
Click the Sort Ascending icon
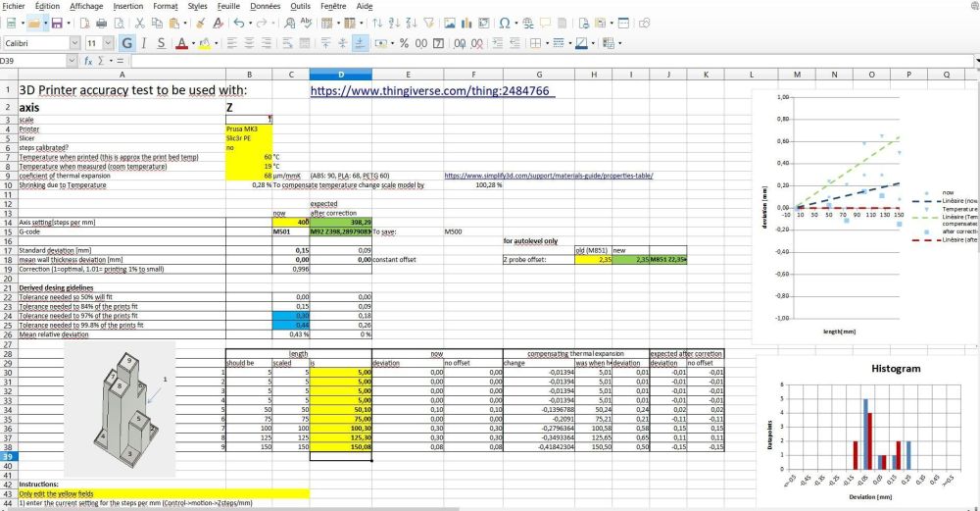pyautogui.click(x=394, y=24)
